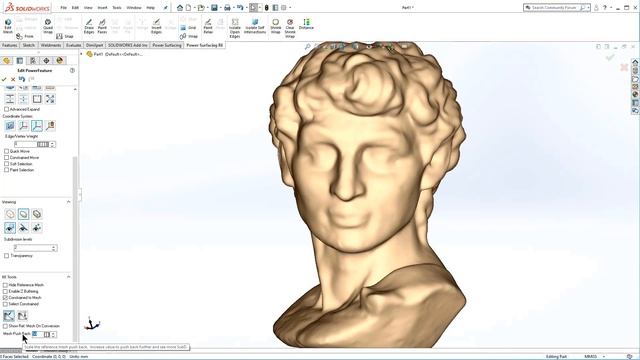Activate the Paint Faces tool
640x360 pixels.
coord(102,26)
